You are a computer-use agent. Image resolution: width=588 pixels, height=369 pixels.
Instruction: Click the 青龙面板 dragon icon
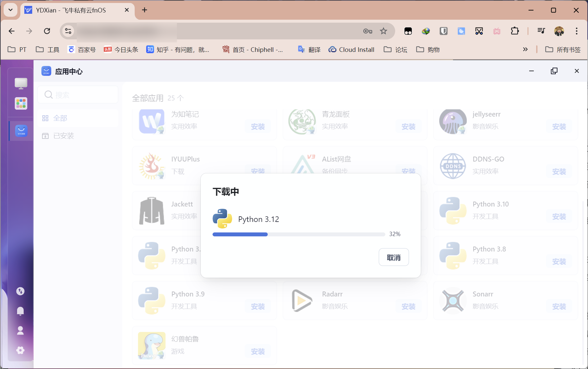point(302,121)
